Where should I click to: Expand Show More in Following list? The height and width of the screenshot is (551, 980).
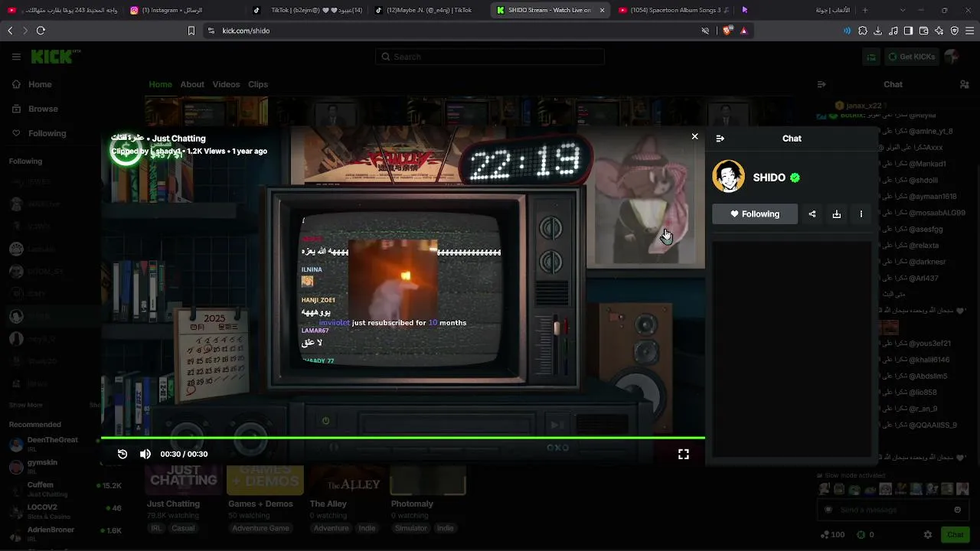point(26,405)
